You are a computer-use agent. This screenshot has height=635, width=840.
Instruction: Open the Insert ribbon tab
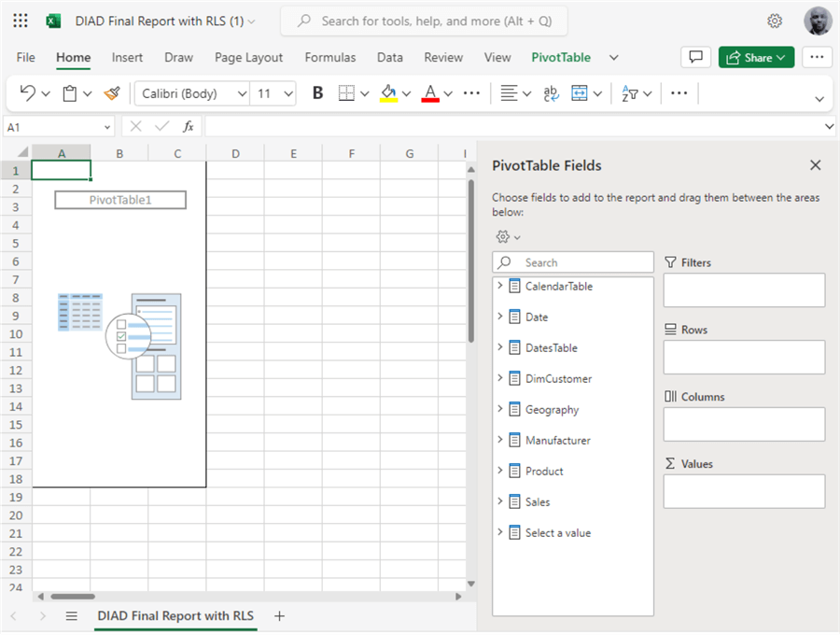pos(127,57)
